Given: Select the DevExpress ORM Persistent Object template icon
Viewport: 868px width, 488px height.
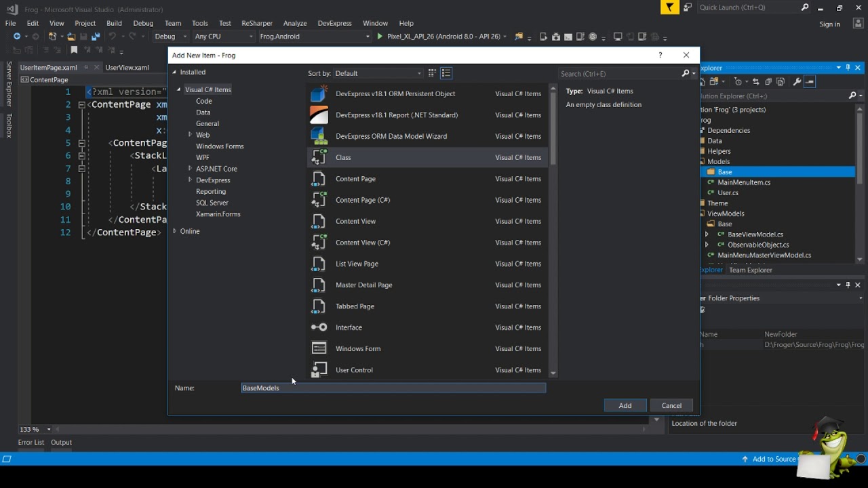Looking at the screenshot, I should (x=319, y=94).
